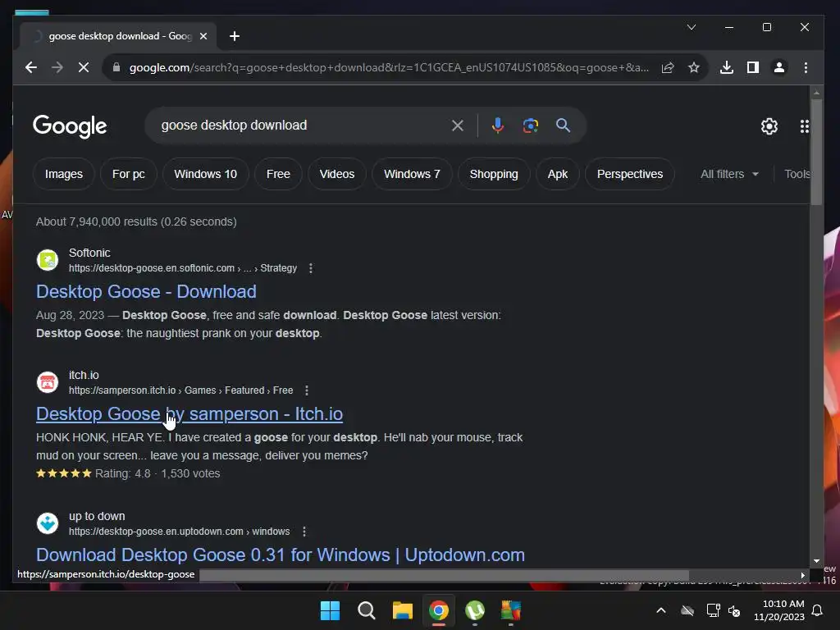
Task: Open itch.io result options menu
Action: pos(307,390)
